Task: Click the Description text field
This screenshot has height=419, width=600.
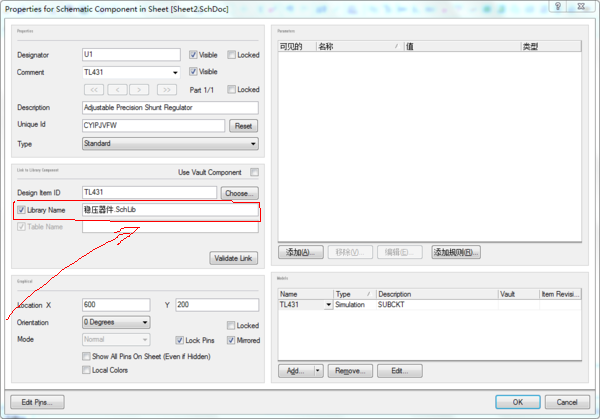Action: pyautogui.click(x=169, y=108)
